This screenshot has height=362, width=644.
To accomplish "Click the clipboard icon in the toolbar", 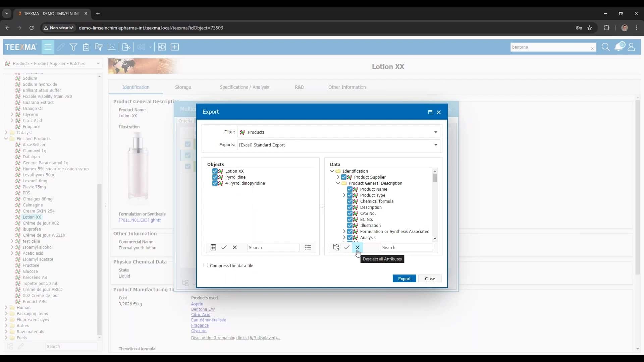I will point(86,47).
